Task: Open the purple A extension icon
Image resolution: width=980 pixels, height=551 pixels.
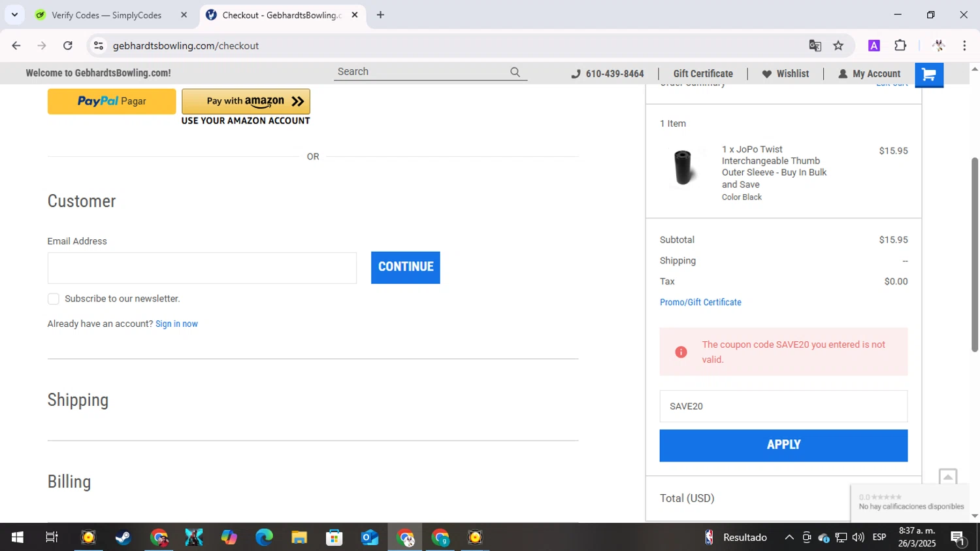Action: pyautogui.click(x=874, y=46)
